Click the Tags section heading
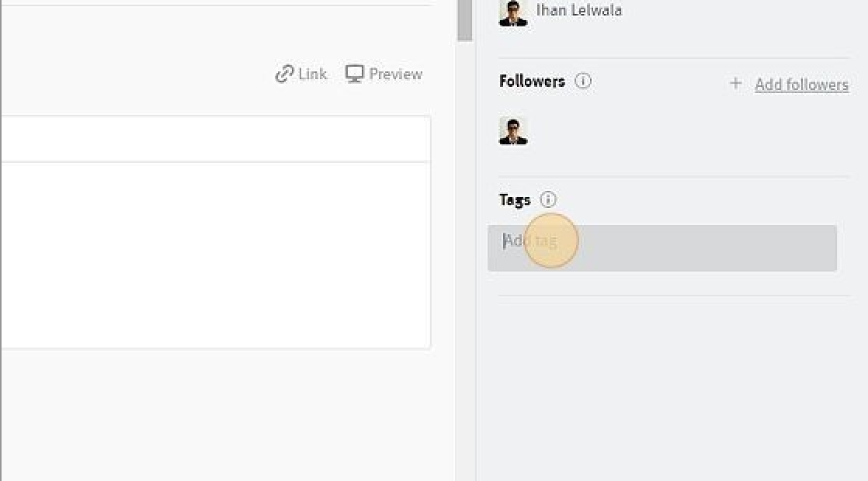The width and height of the screenshot is (868, 481). tap(515, 200)
